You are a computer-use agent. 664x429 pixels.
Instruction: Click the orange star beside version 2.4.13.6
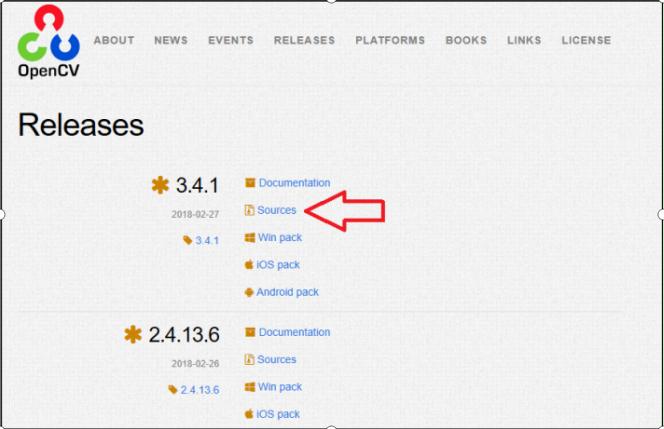[133, 334]
